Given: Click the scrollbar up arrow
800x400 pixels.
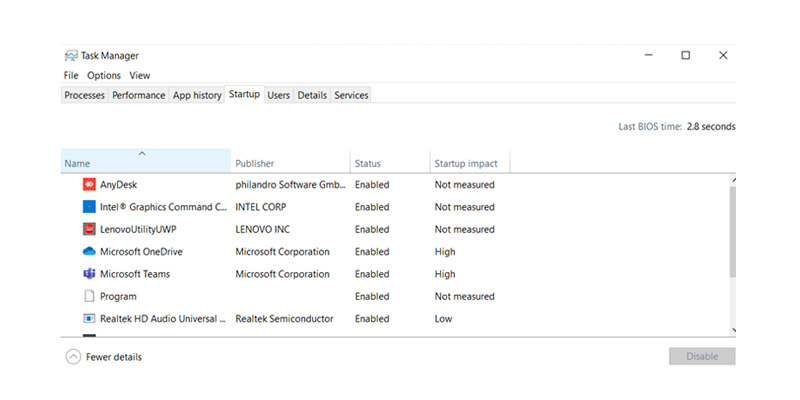Looking at the screenshot, I should point(733,180).
